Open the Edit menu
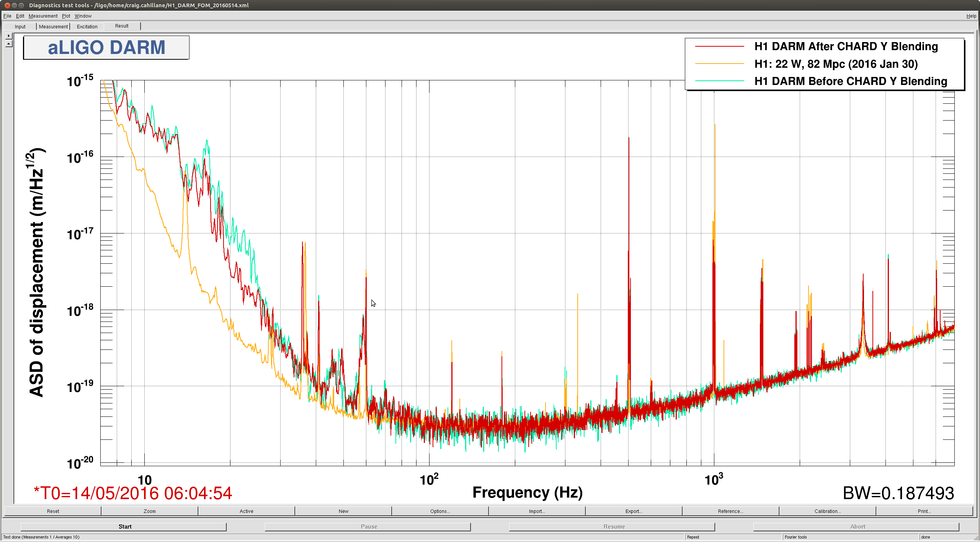The height and width of the screenshot is (542, 980). (x=20, y=16)
